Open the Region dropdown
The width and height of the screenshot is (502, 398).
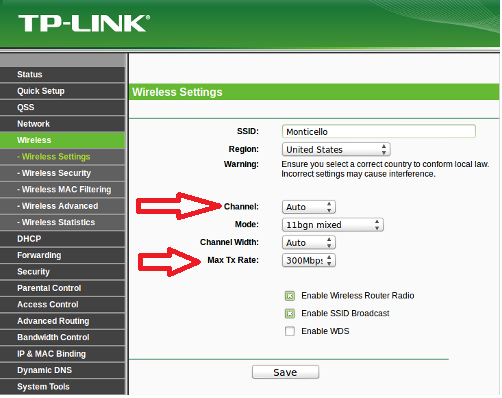click(336, 150)
